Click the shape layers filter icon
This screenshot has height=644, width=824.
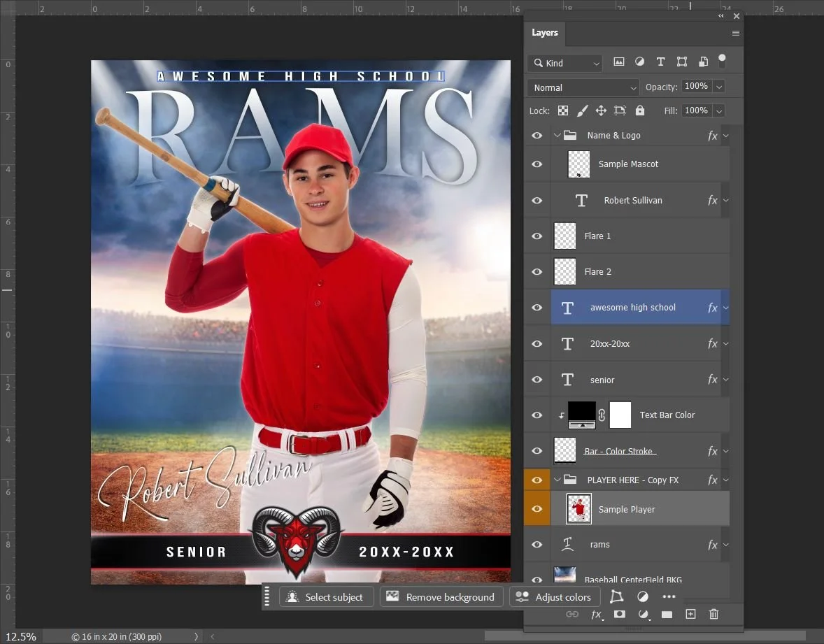pos(682,62)
